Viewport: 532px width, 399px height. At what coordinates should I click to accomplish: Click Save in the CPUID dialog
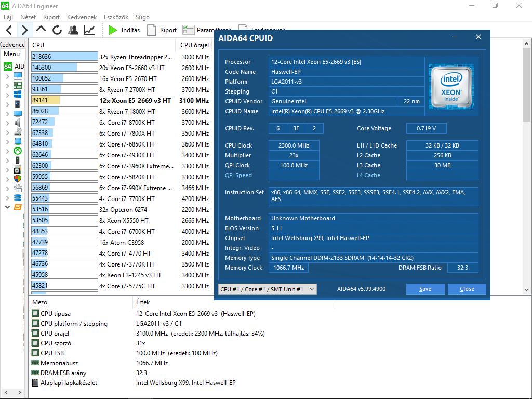pos(425,289)
